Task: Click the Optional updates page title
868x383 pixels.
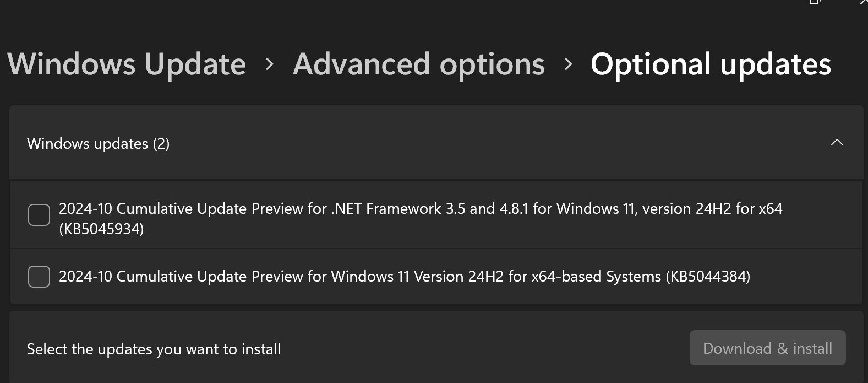Action: coord(710,64)
